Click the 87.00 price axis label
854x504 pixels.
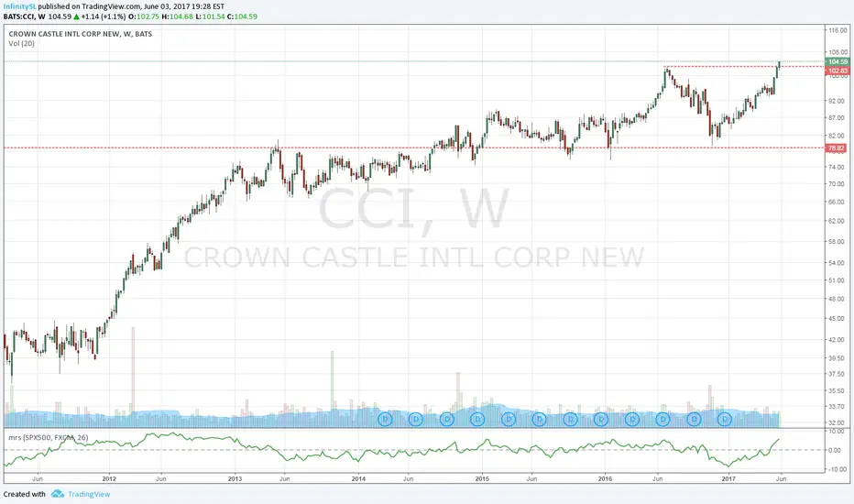(x=837, y=118)
